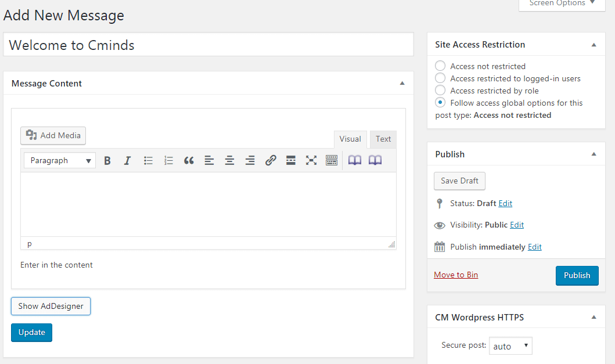
Task: Click the message title input field
Action: (x=208, y=45)
